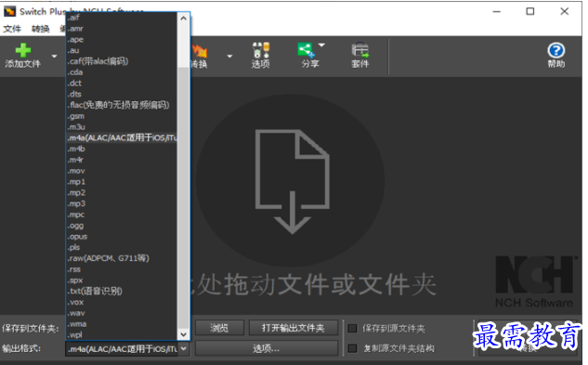Click the Share (分享) toolbar icon
This screenshot has height=365, width=588.
click(306, 50)
